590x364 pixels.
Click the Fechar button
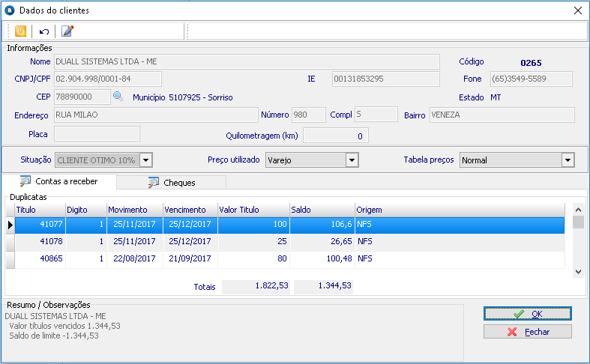pos(528,332)
